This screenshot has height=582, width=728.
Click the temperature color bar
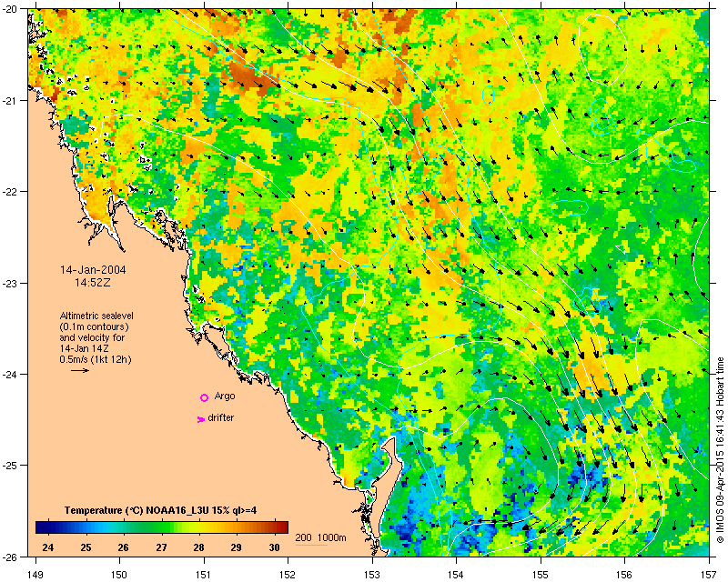[162, 527]
